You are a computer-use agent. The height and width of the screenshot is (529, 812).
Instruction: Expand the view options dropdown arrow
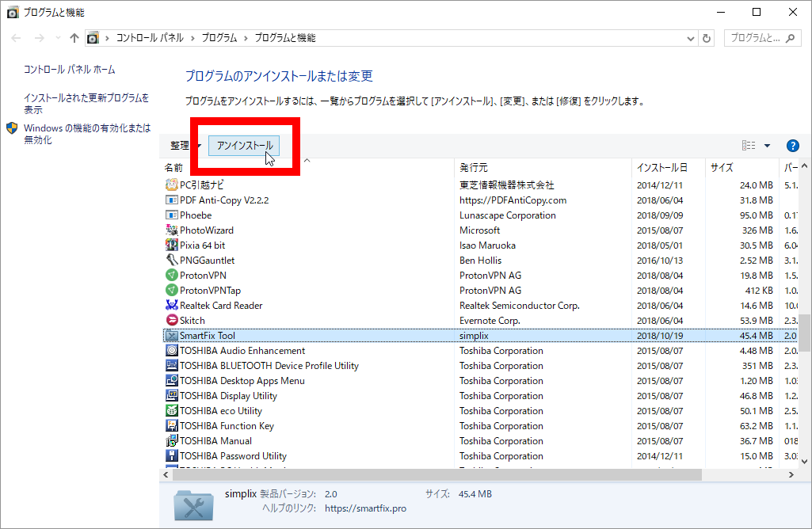(767, 146)
